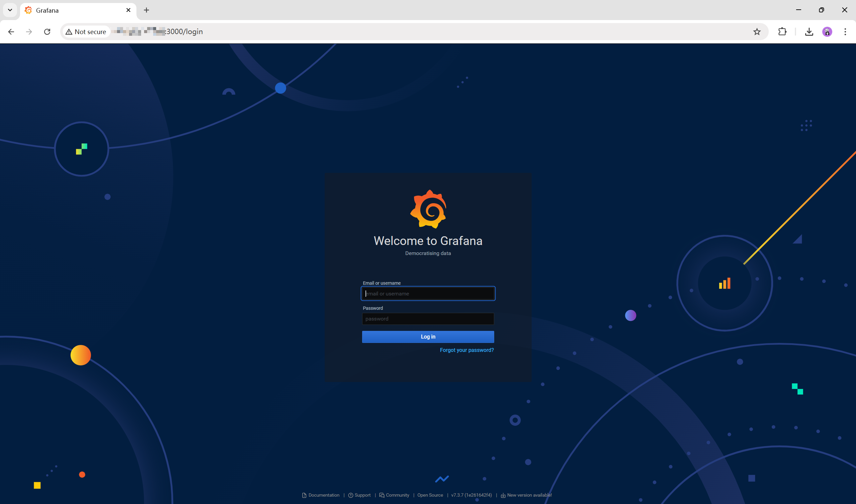Image resolution: width=856 pixels, height=504 pixels.
Task: Open the Community footer link
Action: click(397, 495)
